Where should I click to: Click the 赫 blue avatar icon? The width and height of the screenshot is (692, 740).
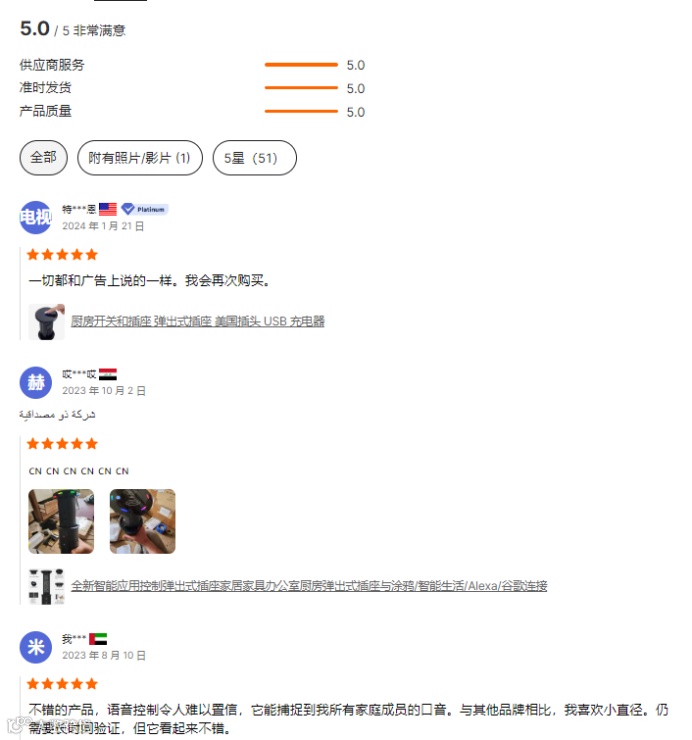(x=35, y=382)
